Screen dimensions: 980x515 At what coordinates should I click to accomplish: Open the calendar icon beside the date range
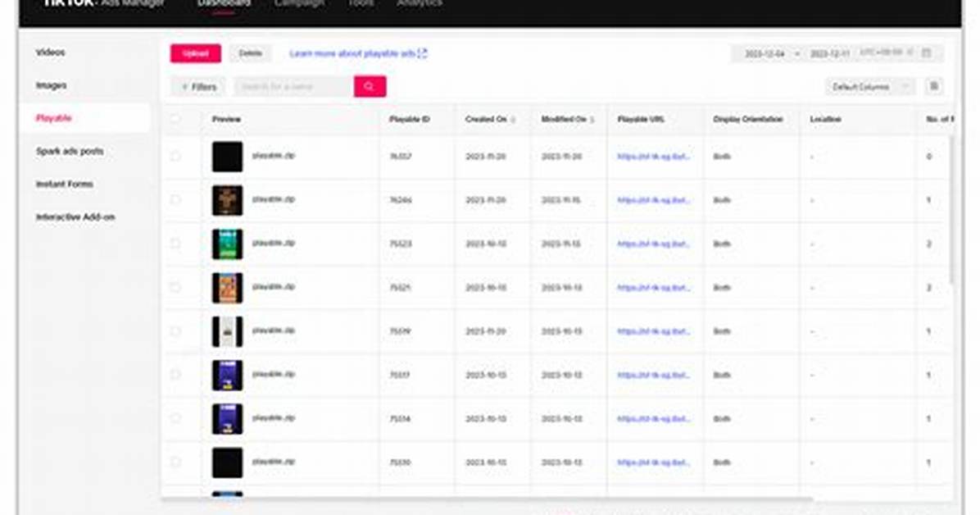pyautogui.click(x=926, y=53)
